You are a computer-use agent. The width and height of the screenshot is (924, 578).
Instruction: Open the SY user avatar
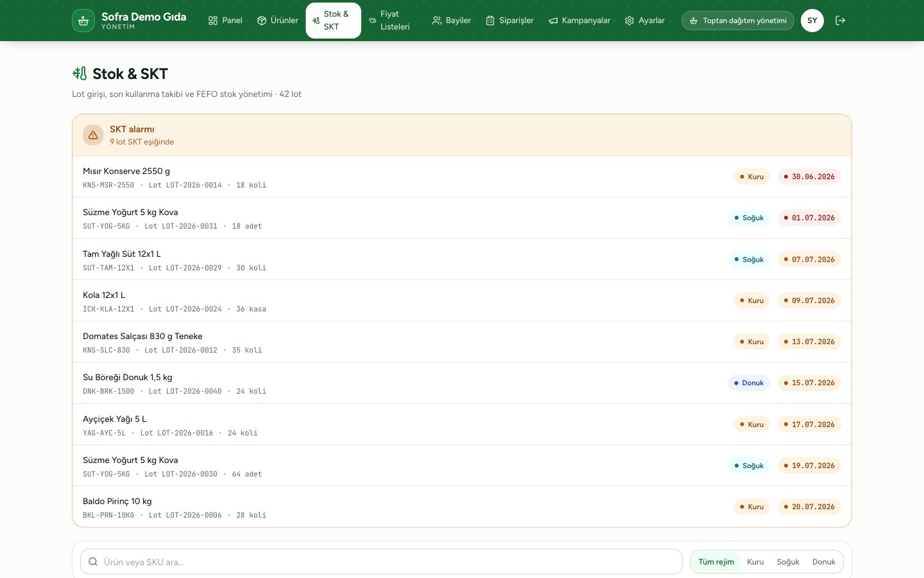click(812, 21)
